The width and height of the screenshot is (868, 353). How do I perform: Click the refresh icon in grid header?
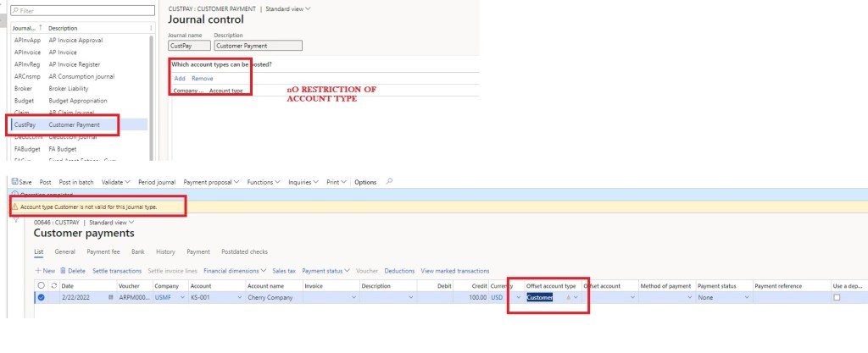53,286
